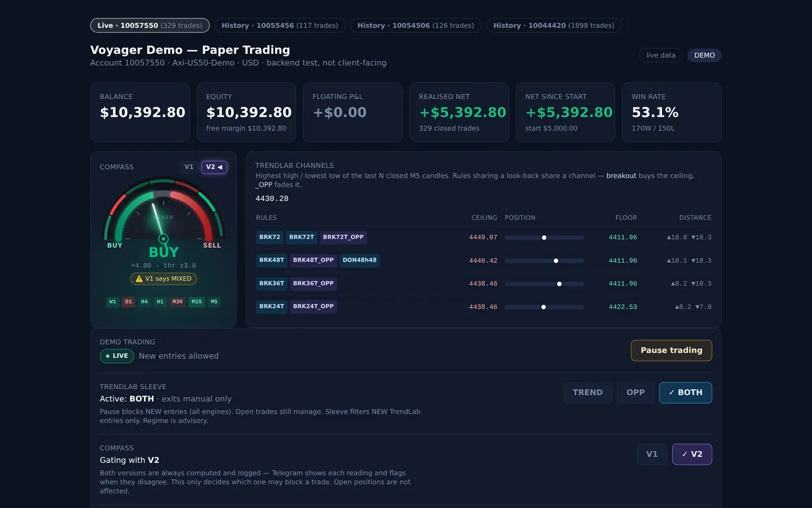
Task: Click the BRK72 rule tag
Action: (x=270, y=237)
